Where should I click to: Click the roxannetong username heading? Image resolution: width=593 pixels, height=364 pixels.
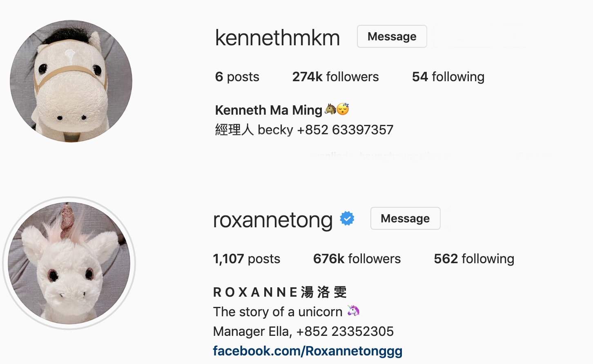[273, 220]
